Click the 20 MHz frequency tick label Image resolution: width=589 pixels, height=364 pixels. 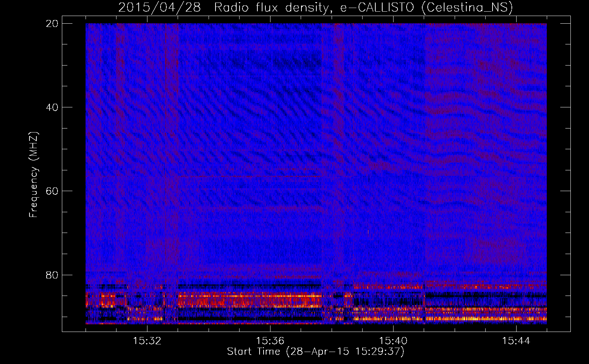pos(52,24)
